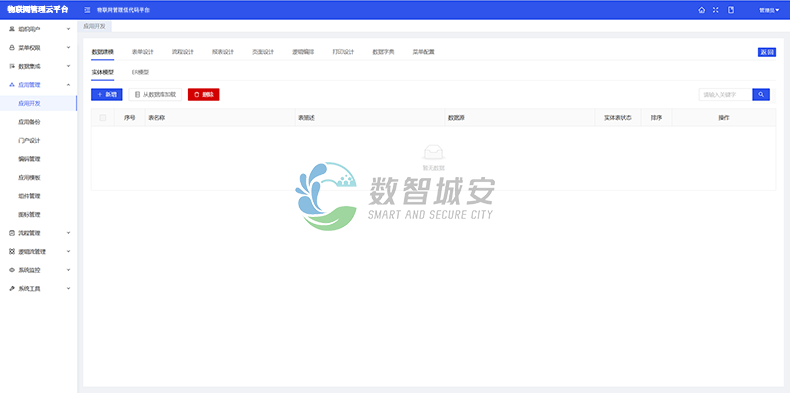790x393 pixels.
Task: Open the 报表设计 tab
Action: point(223,52)
